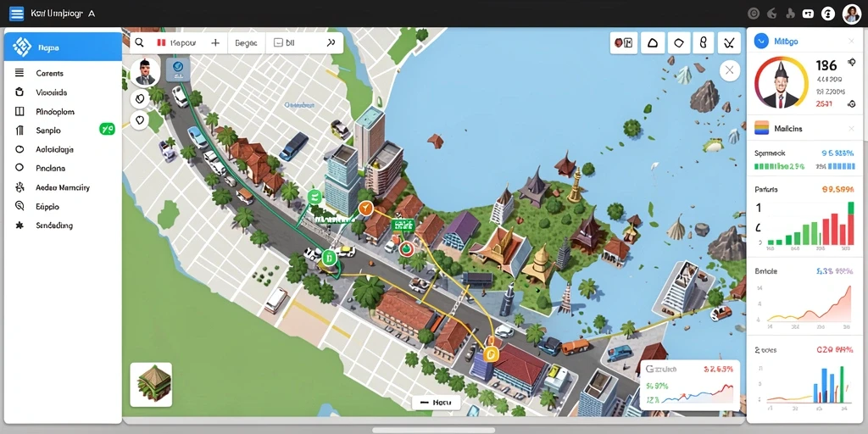
Task: Click the Malicins color stripe swatch
Action: (x=762, y=128)
